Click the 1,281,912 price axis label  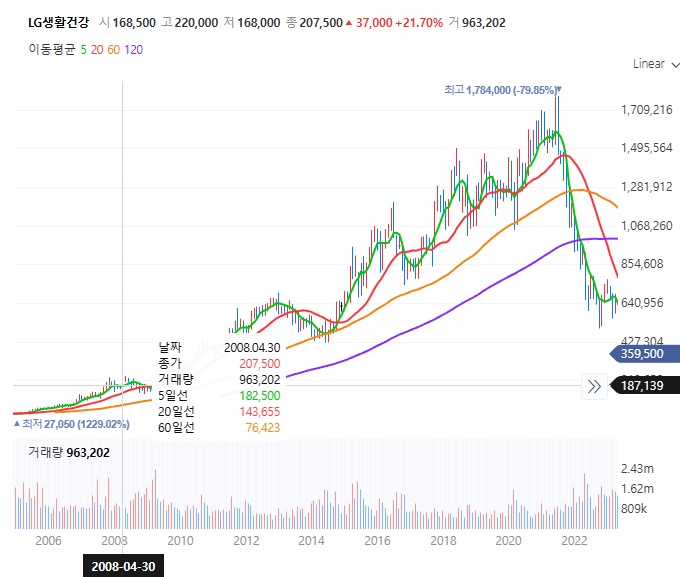(x=646, y=187)
